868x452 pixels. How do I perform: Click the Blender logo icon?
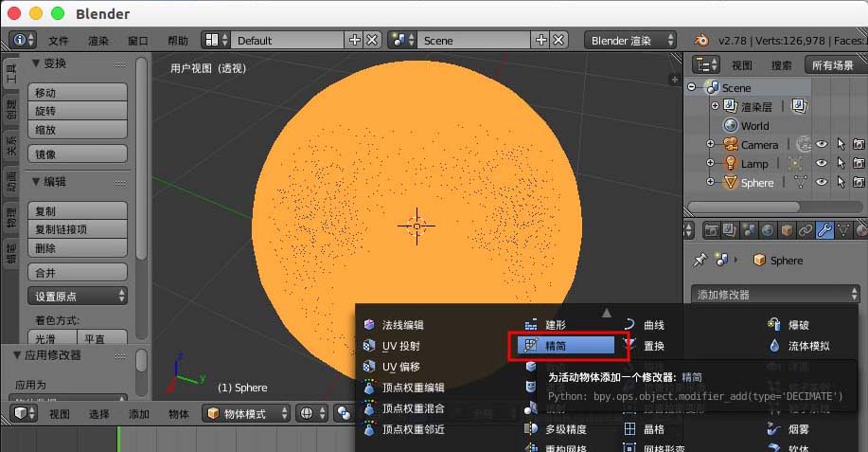[x=701, y=41]
